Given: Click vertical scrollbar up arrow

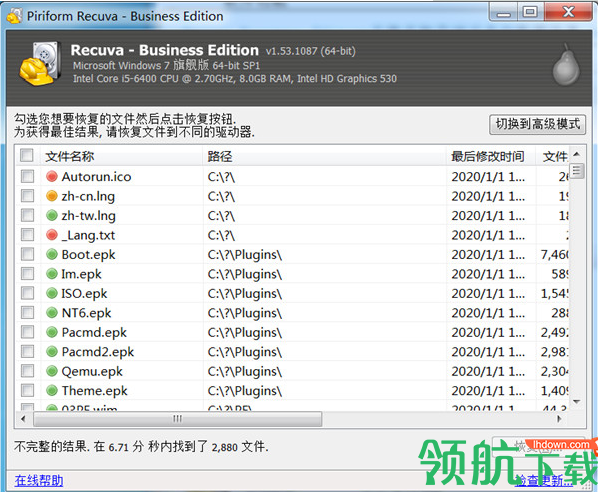Looking at the screenshot, I should tap(577, 154).
